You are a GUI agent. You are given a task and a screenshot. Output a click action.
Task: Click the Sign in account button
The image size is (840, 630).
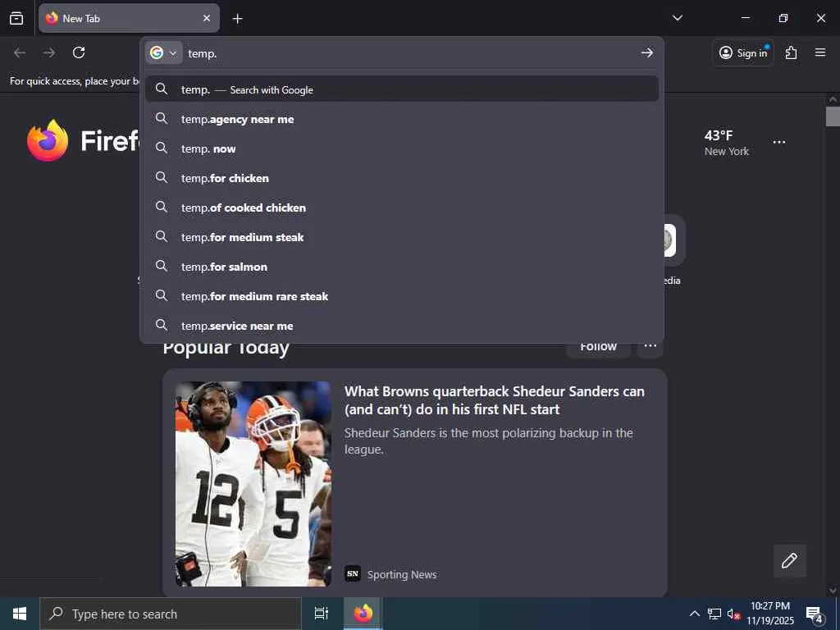[x=742, y=52]
